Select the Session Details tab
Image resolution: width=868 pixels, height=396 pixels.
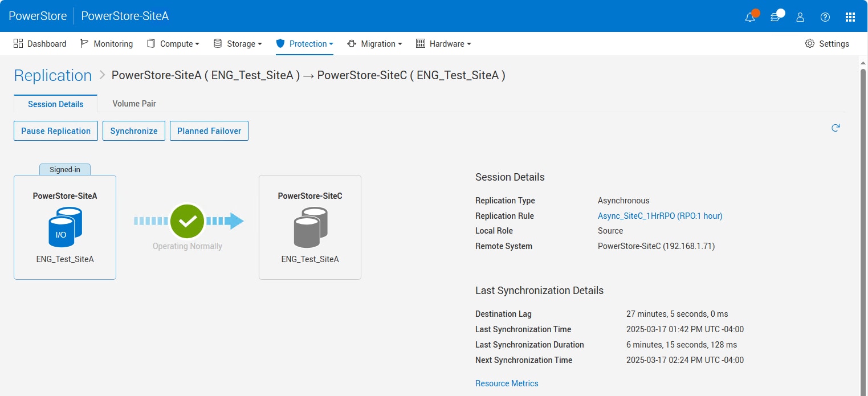56,104
